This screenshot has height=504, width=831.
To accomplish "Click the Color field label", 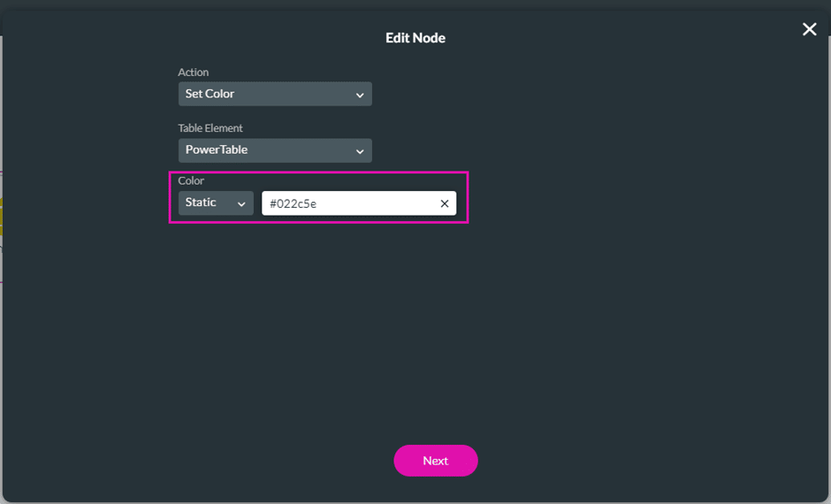I will pyautogui.click(x=191, y=180).
